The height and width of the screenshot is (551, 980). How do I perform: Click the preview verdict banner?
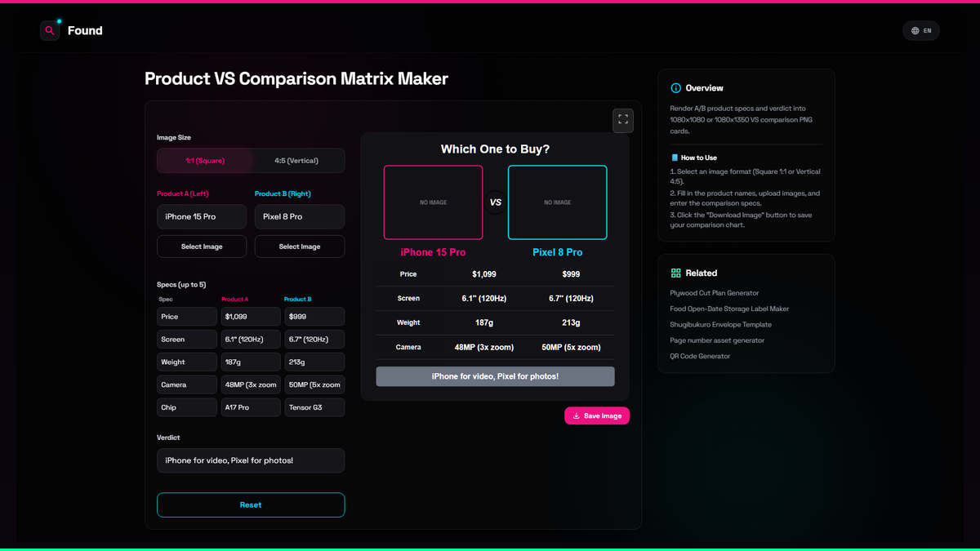click(495, 376)
